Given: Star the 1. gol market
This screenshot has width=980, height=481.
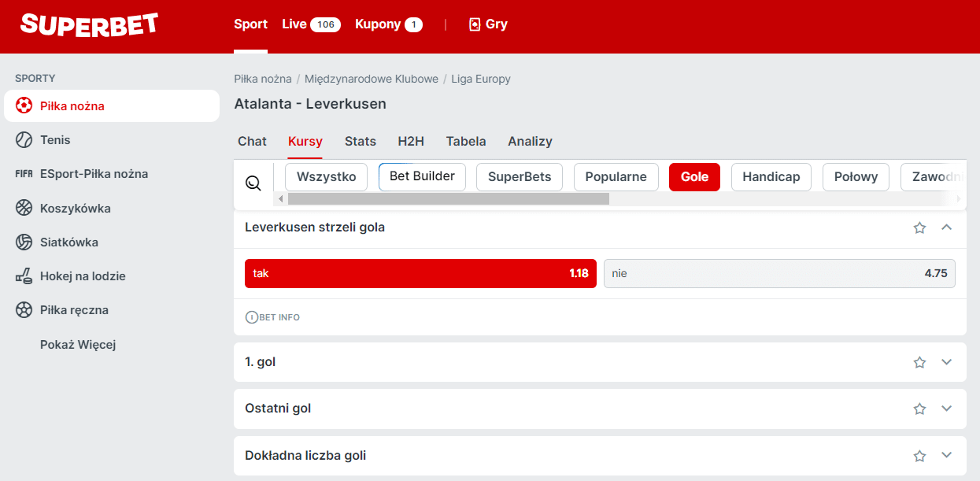Looking at the screenshot, I should pos(919,362).
